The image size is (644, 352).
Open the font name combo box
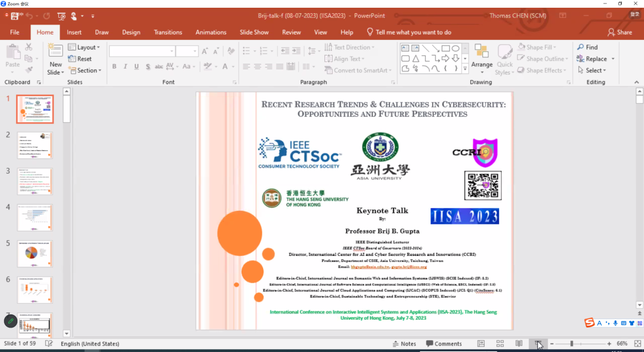pos(142,51)
